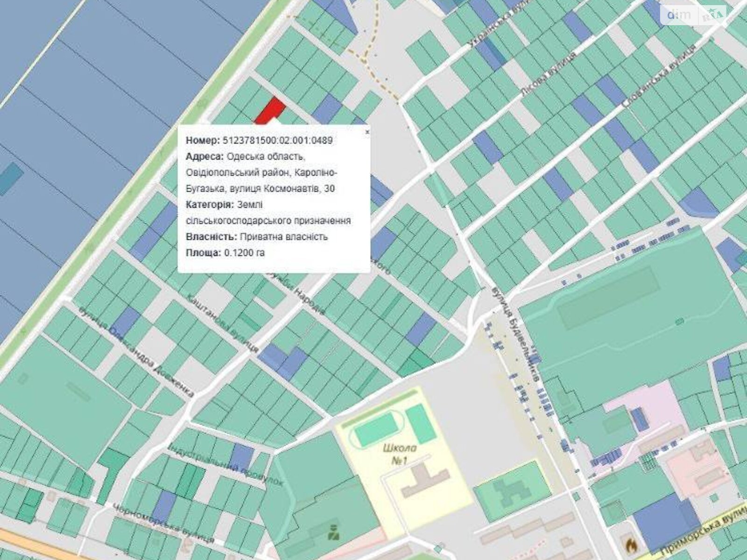
Task: Click the cadastral number 5123781500:02:001:0489
Action: [278, 140]
